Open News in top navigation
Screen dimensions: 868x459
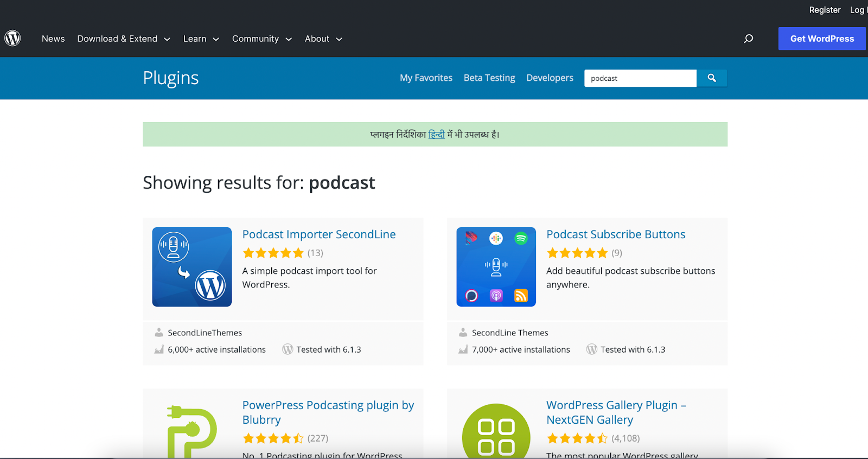pos(53,39)
